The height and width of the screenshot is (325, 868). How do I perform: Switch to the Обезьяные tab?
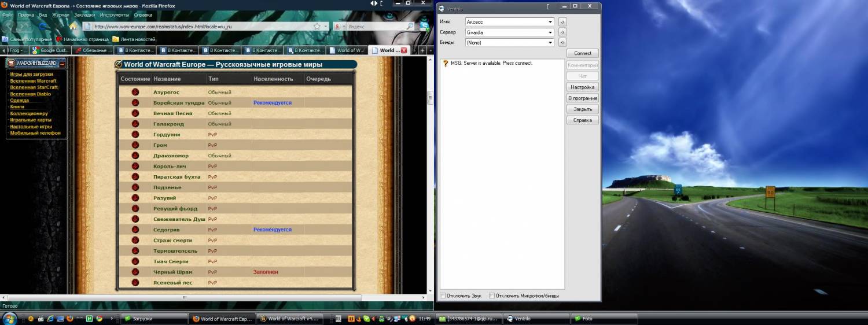pos(94,50)
